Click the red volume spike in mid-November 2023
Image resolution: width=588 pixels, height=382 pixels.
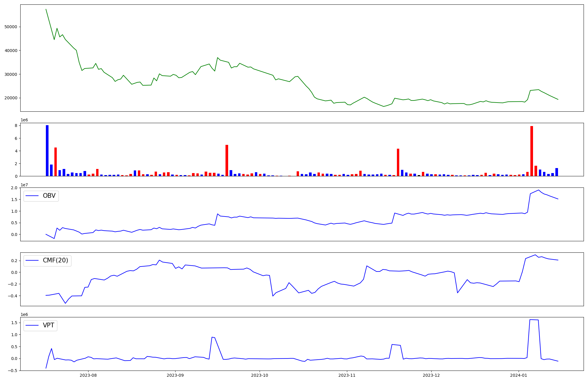click(x=398, y=162)
